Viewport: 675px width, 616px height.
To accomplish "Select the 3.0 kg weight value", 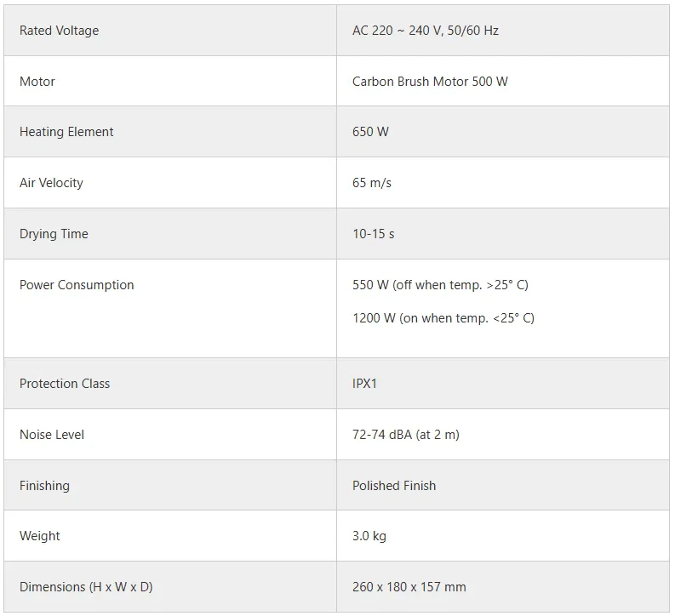I will [369, 536].
